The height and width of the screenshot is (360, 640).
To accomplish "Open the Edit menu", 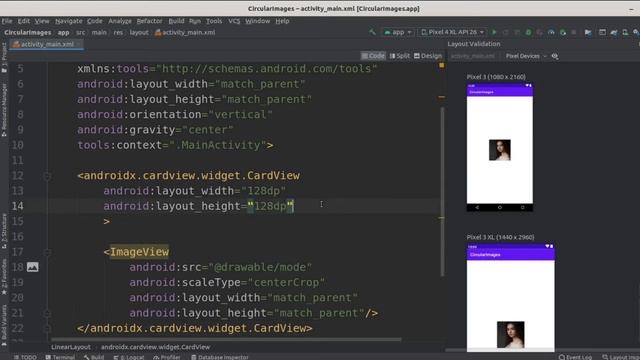I will pyautogui.click(x=24, y=21).
